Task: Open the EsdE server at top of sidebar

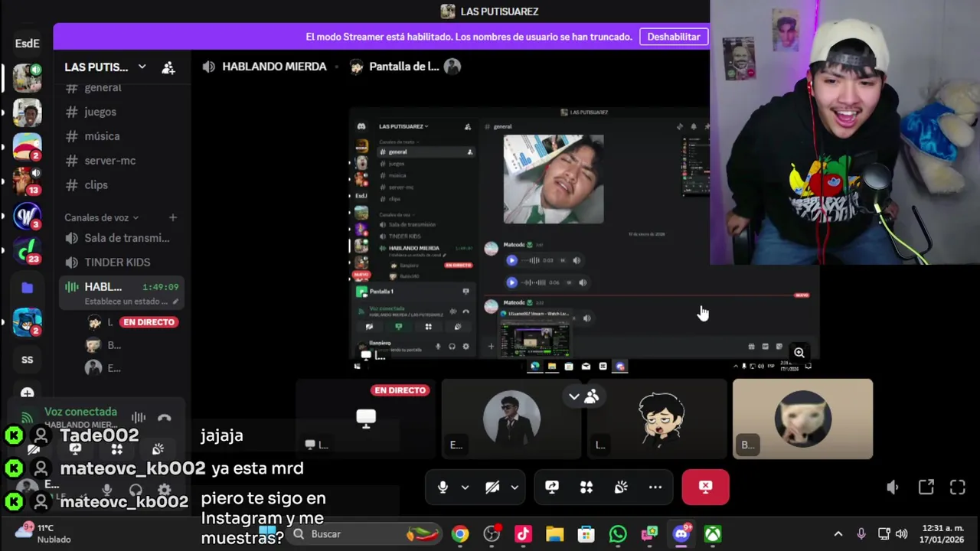Action: tap(28, 44)
